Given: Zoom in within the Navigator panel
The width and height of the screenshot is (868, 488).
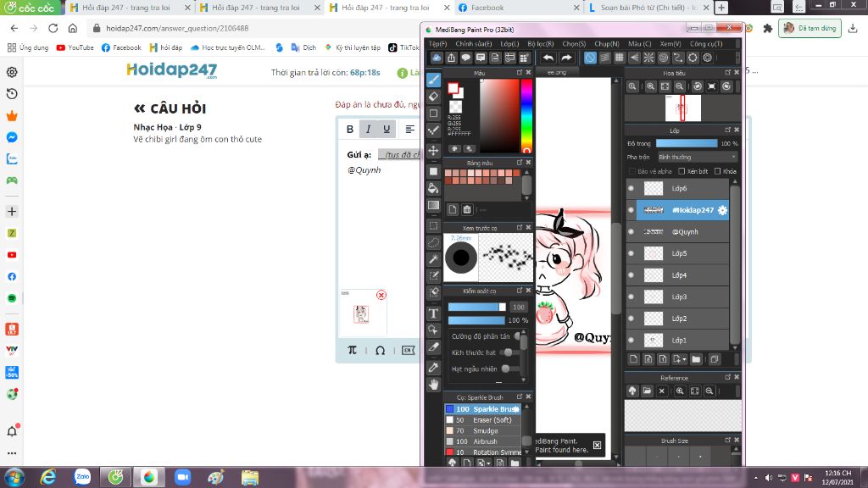Looking at the screenshot, I should tap(650, 86).
